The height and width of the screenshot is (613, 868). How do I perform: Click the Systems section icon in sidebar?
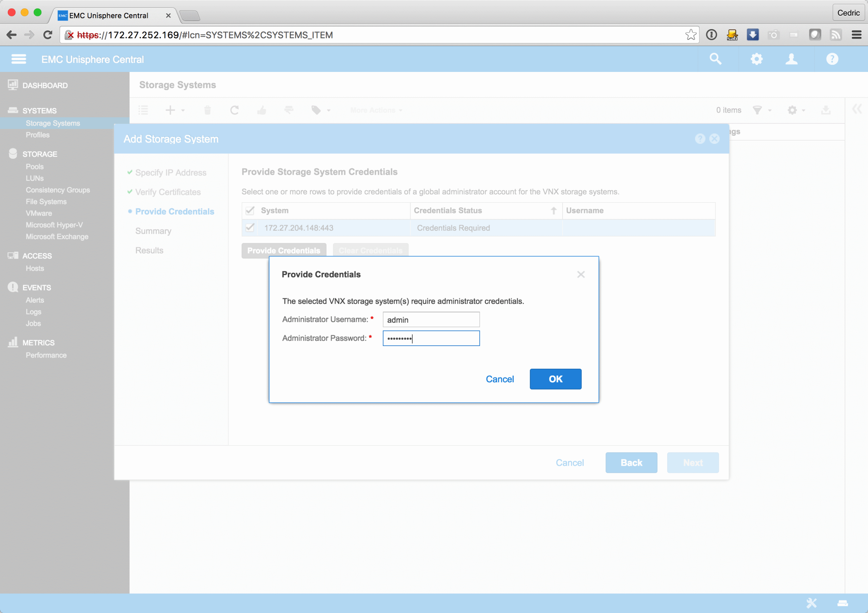(13, 110)
